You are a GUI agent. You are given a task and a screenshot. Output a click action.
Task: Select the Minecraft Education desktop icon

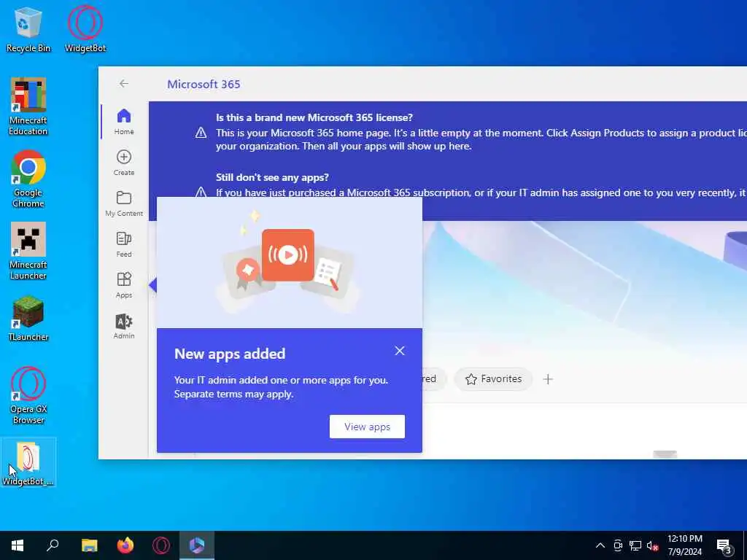[x=28, y=106]
